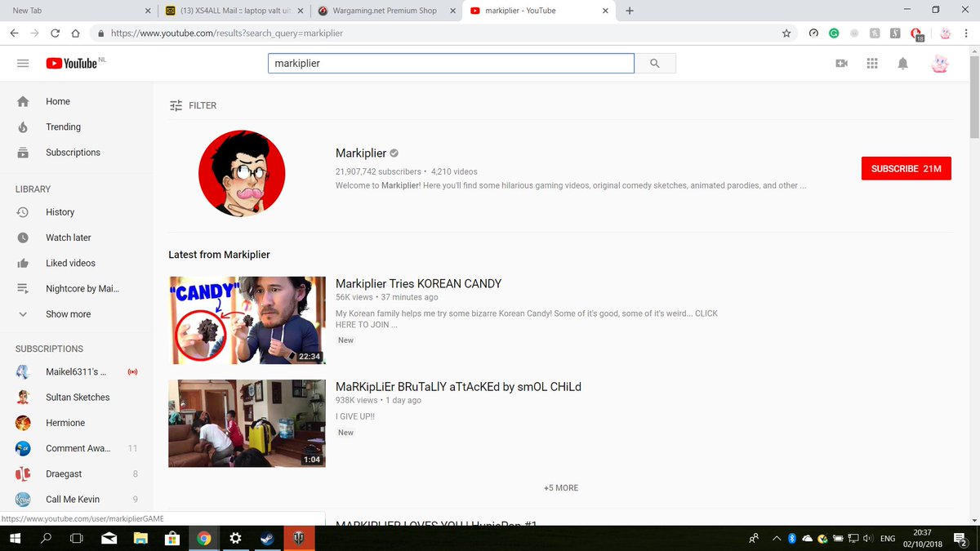
Task: Click the browser back arrow
Action: [15, 33]
